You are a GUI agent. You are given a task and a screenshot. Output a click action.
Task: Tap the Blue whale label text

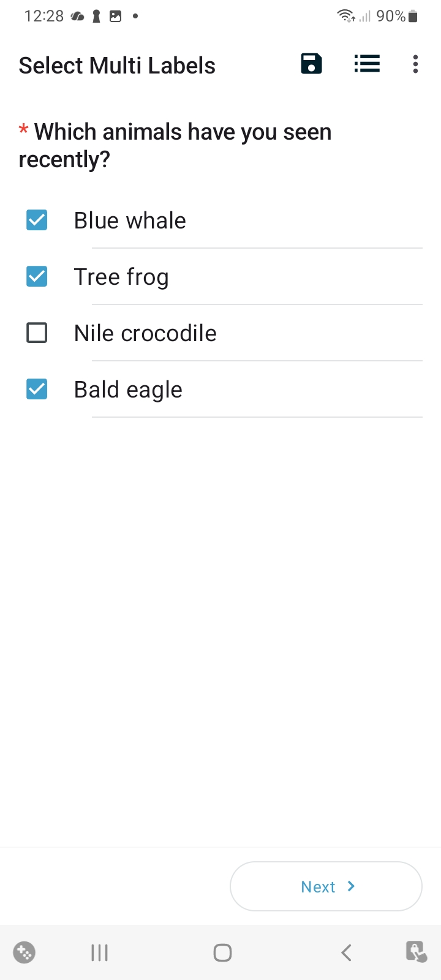coord(130,221)
